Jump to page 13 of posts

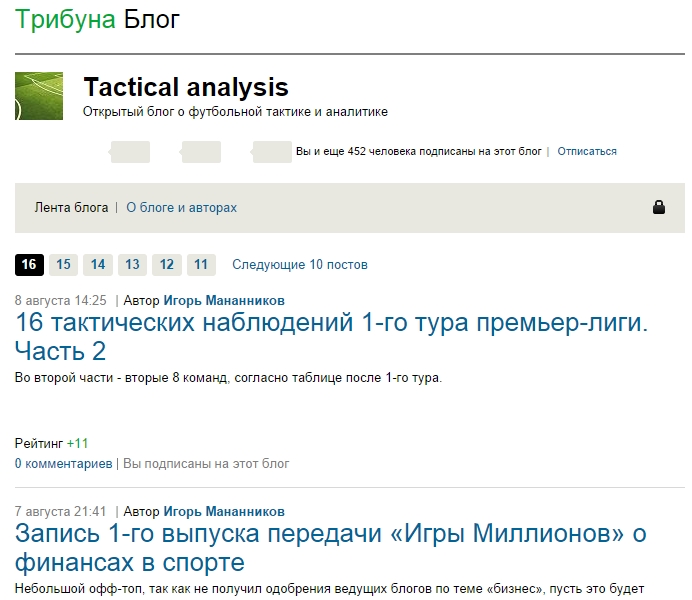pos(132,265)
